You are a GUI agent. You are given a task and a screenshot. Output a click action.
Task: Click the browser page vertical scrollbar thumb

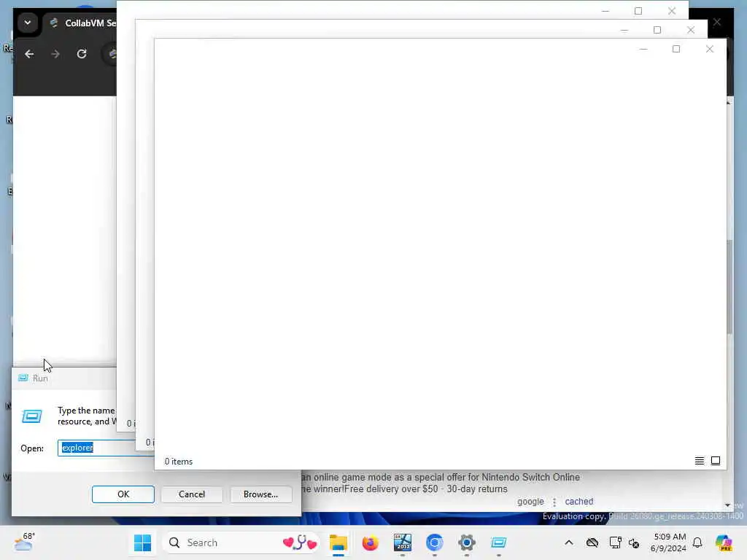(x=729, y=287)
